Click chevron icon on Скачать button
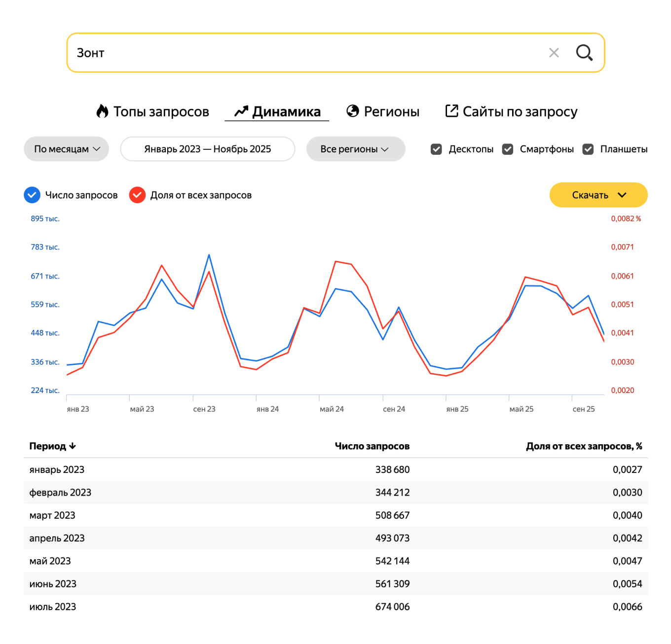This screenshot has height=644, width=671. point(622,195)
